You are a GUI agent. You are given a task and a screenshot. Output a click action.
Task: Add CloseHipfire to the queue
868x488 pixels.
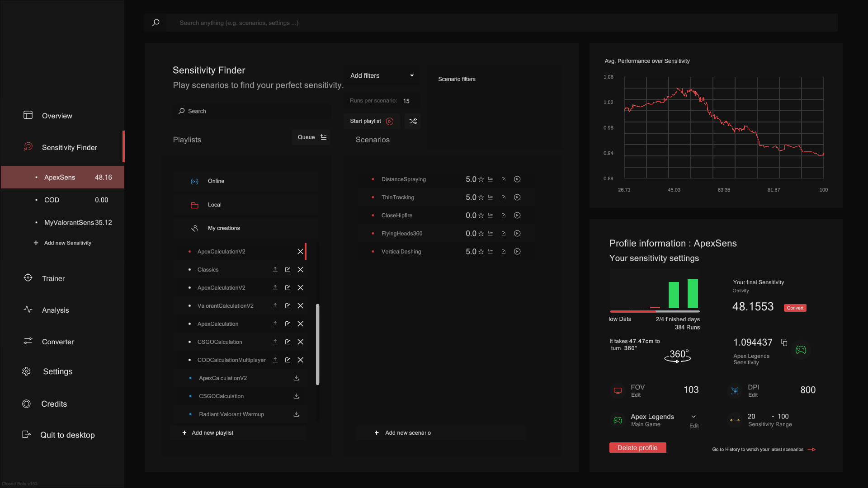click(x=490, y=216)
